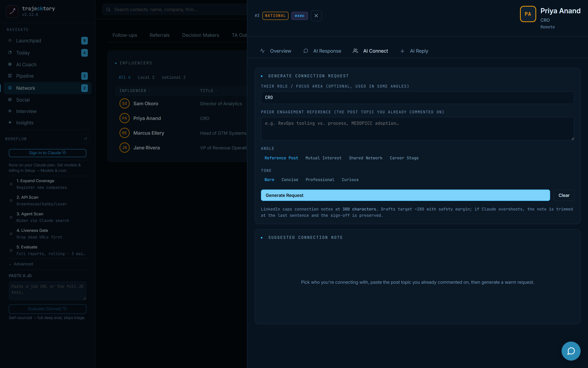Filter influencers by national 2
The width and height of the screenshot is (588, 368).
point(173,77)
